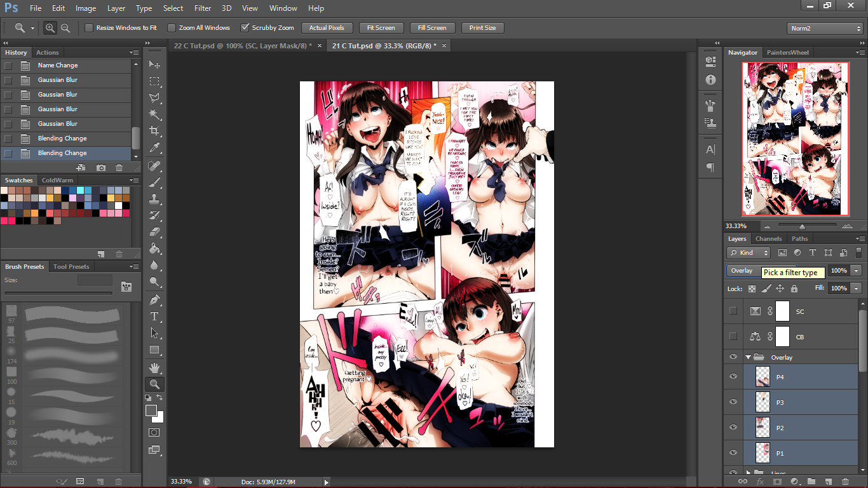Switch to the ColdWarm tab
The height and width of the screenshot is (488, 868).
tap(57, 180)
